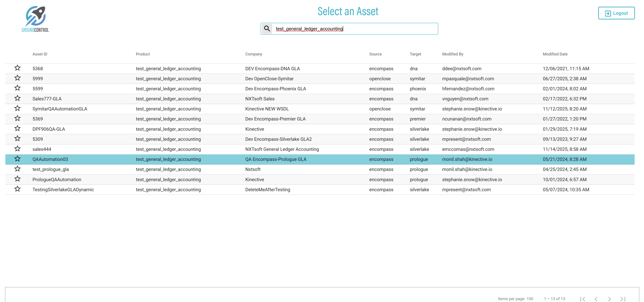Toggle star for TestingSilverlakeGLADynamic
The height and width of the screenshot is (302, 644).
pos(17,189)
